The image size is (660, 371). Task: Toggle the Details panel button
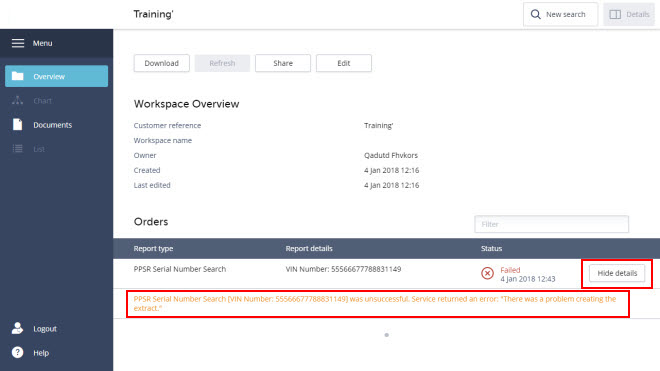coord(629,14)
